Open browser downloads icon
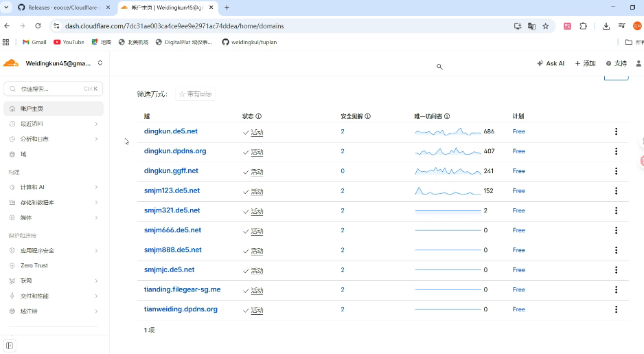This screenshot has height=354, width=644. pos(606,26)
